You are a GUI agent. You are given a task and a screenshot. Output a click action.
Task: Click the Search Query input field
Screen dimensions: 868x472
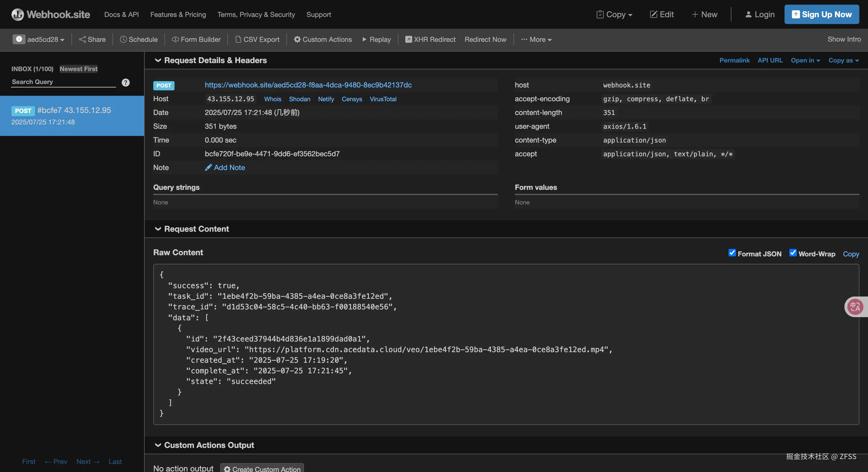[63, 82]
